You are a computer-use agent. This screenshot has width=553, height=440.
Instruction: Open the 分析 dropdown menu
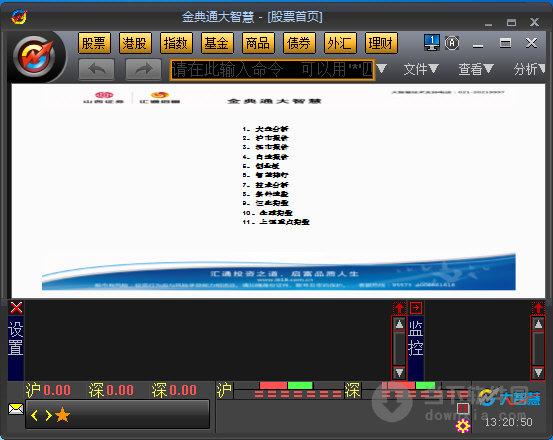[529, 69]
